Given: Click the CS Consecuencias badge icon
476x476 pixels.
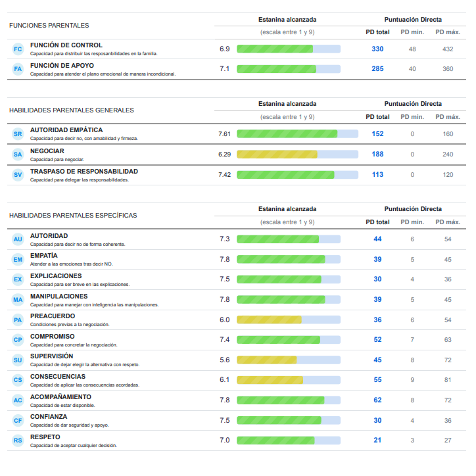Looking at the screenshot, I should [x=18, y=380].
